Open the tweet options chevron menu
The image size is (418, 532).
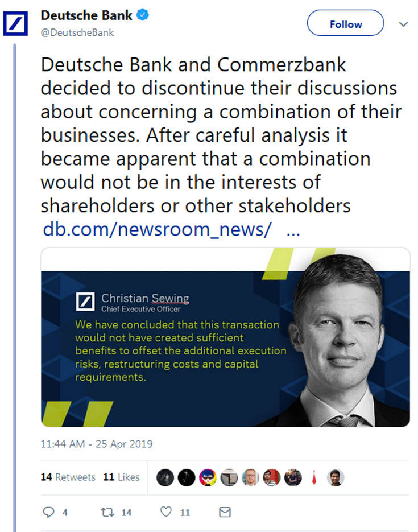(403, 24)
